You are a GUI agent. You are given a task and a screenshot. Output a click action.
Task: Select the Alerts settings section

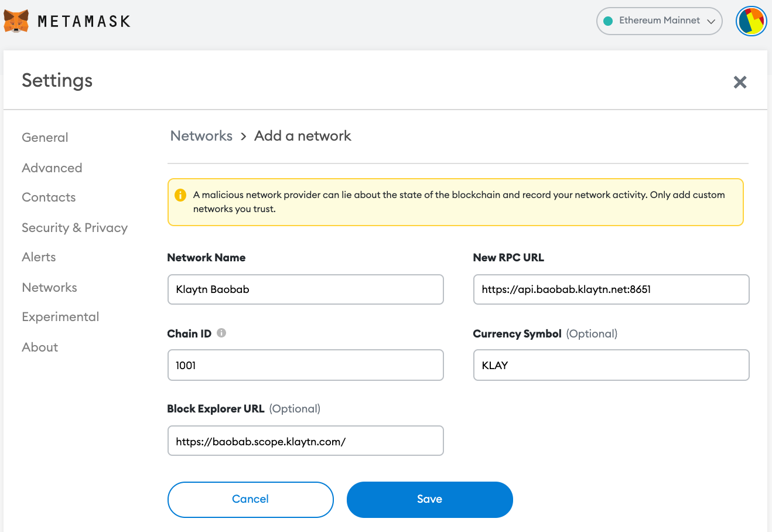[39, 257]
